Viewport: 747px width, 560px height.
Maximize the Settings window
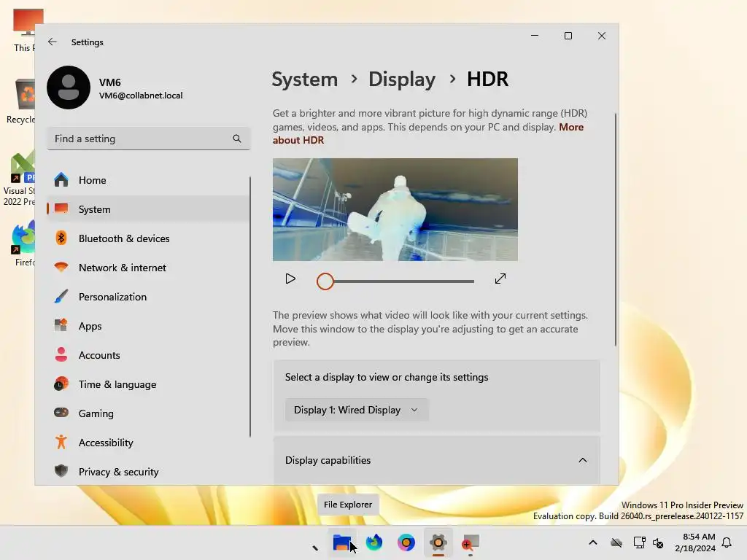[x=568, y=36]
